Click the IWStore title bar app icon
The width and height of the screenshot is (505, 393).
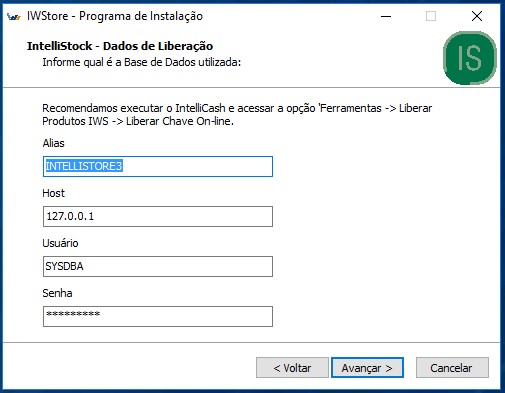(14, 16)
